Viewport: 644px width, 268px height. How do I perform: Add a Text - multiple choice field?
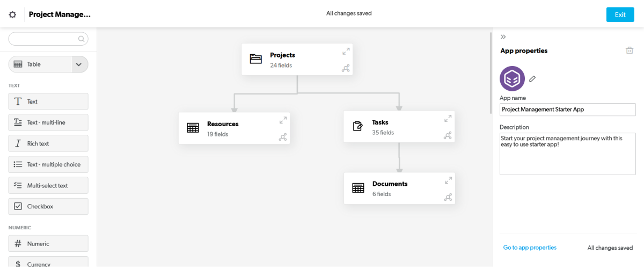coord(48,164)
